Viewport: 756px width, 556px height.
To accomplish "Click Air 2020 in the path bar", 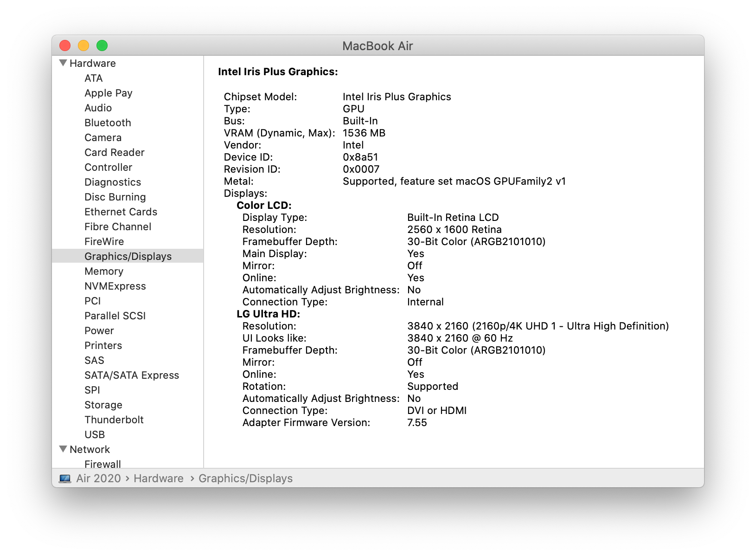I will (x=98, y=478).
